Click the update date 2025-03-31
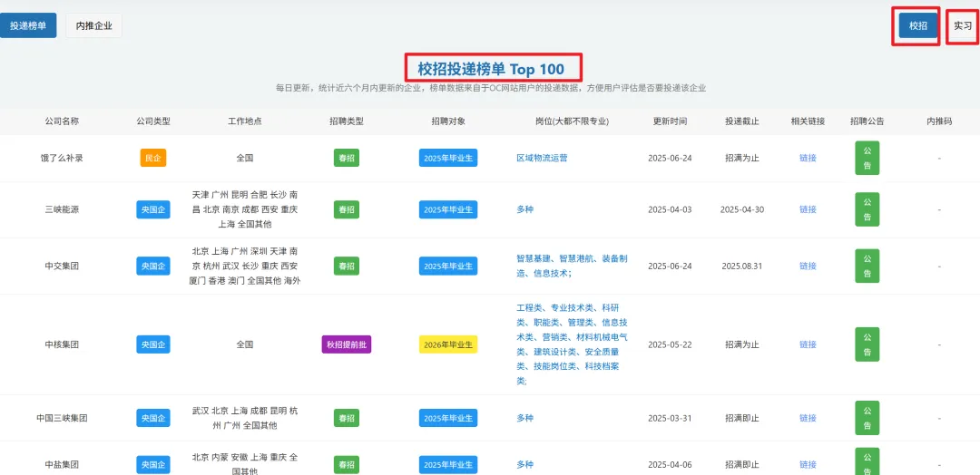 point(670,418)
